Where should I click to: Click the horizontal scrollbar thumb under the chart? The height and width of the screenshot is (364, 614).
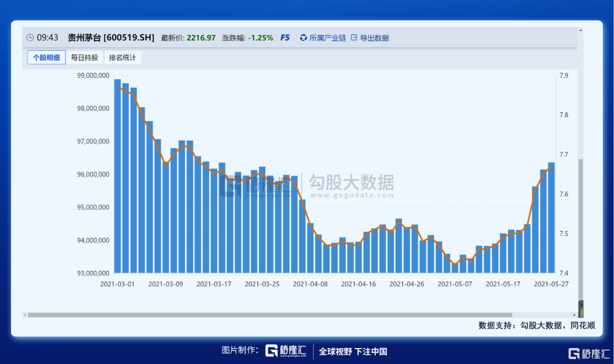click(x=270, y=315)
